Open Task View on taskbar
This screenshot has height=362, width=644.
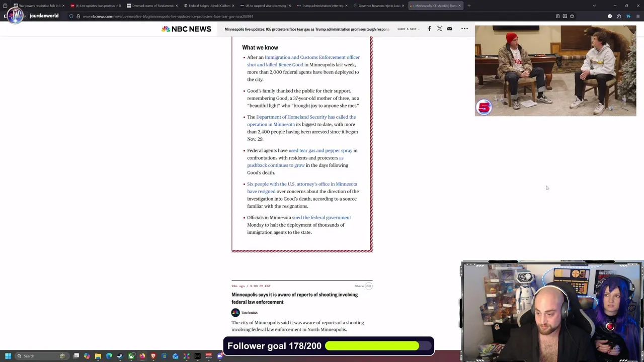pos(76,356)
